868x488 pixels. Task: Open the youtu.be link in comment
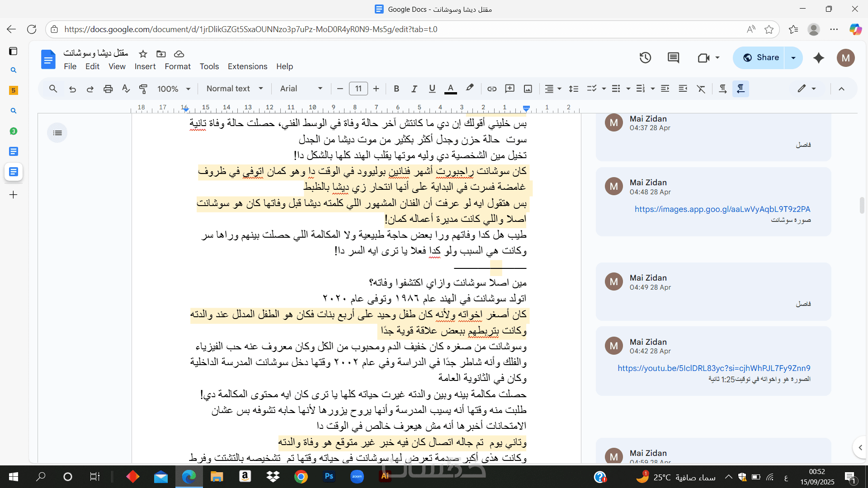pyautogui.click(x=714, y=368)
